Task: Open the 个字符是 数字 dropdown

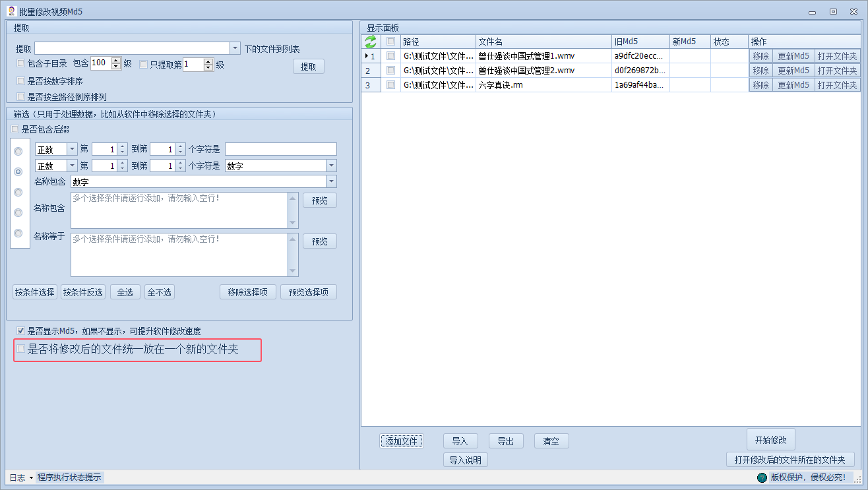Action: [331, 166]
